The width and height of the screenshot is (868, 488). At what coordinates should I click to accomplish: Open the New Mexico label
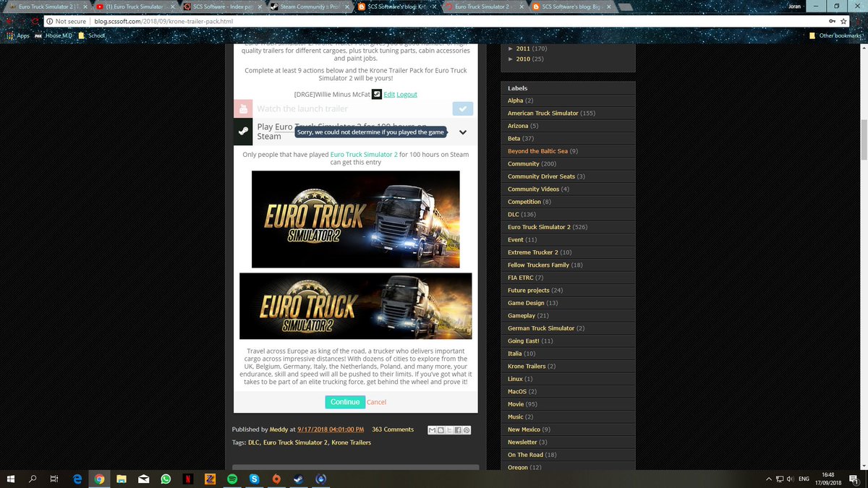pyautogui.click(x=524, y=429)
